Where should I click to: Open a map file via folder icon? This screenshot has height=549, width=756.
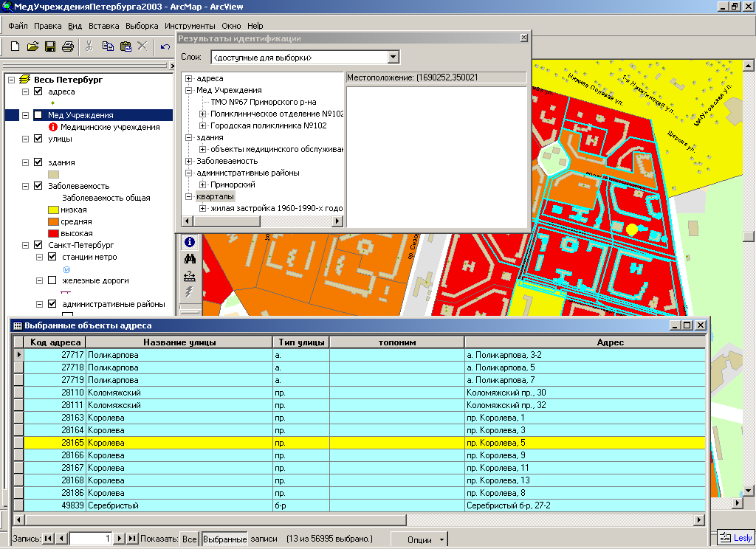coord(32,46)
